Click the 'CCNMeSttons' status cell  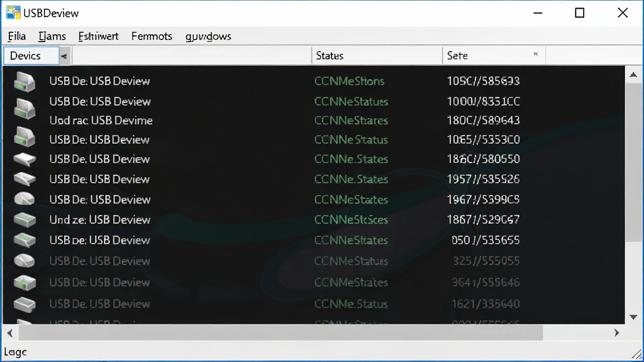(x=349, y=81)
